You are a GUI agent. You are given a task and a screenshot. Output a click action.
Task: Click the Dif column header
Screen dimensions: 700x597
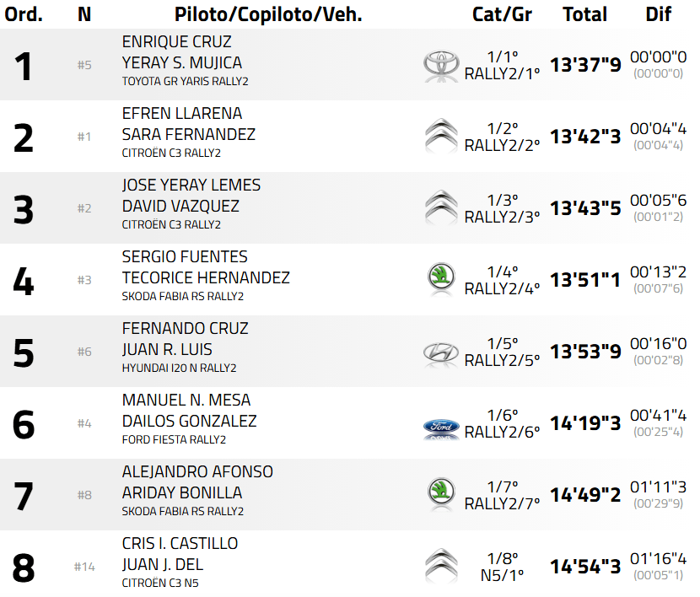(658, 14)
